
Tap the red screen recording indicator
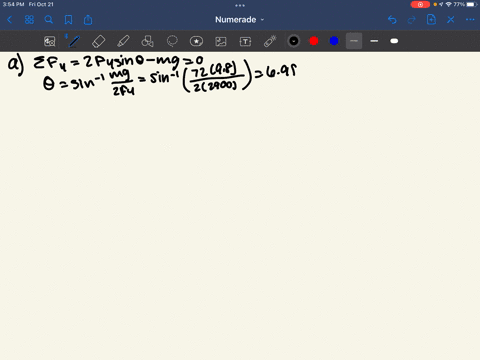pyautogui.click(x=420, y=4)
